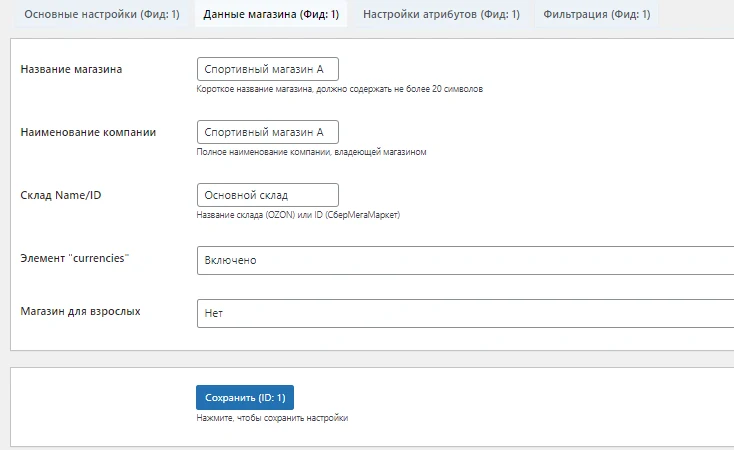
Task: Click the Склад Name/ID field label
Action: pyautogui.click(x=61, y=195)
